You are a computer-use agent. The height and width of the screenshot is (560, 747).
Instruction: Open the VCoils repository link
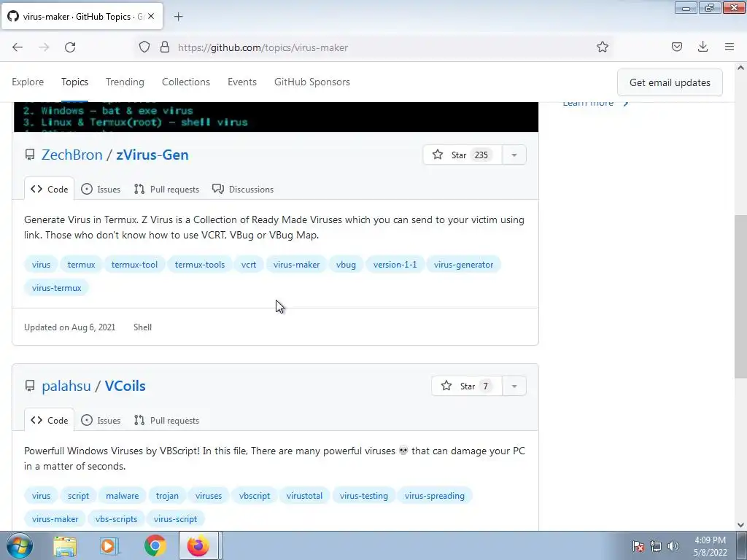[x=125, y=386]
